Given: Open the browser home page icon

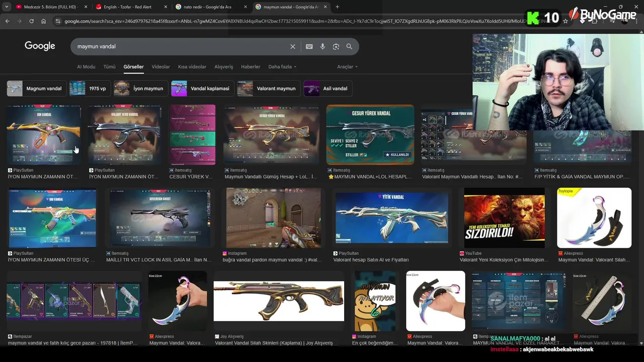Looking at the screenshot, I should [43, 21].
